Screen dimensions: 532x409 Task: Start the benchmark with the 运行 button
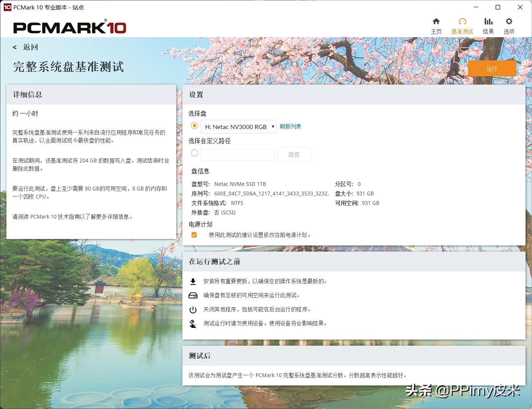point(492,68)
